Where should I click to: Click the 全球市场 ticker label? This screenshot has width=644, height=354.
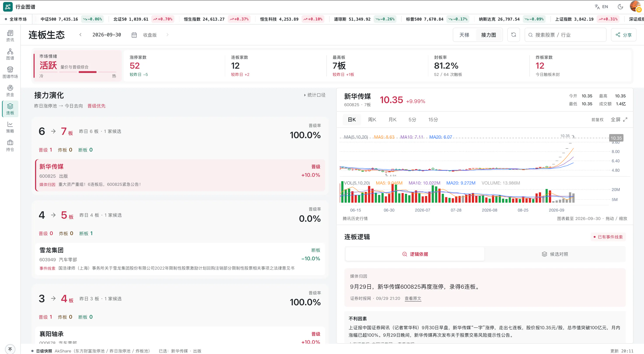click(16, 19)
